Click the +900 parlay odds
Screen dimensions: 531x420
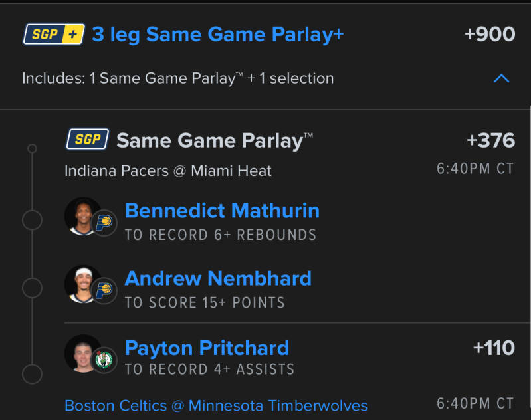tap(490, 34)
